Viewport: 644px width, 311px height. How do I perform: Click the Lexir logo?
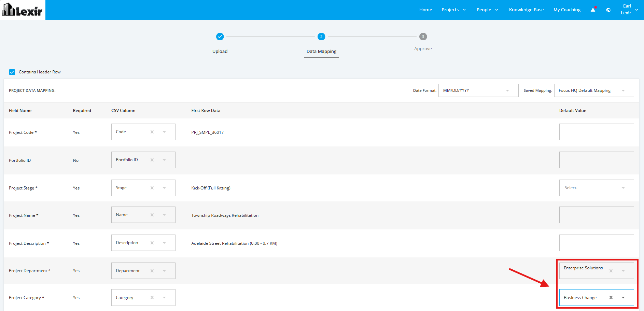pyautogui.click(x=23, y=10)
